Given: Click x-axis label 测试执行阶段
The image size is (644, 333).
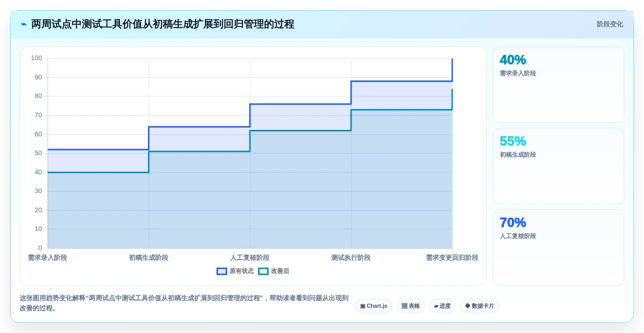Looking at the screenshot, I should click(351, 258).
